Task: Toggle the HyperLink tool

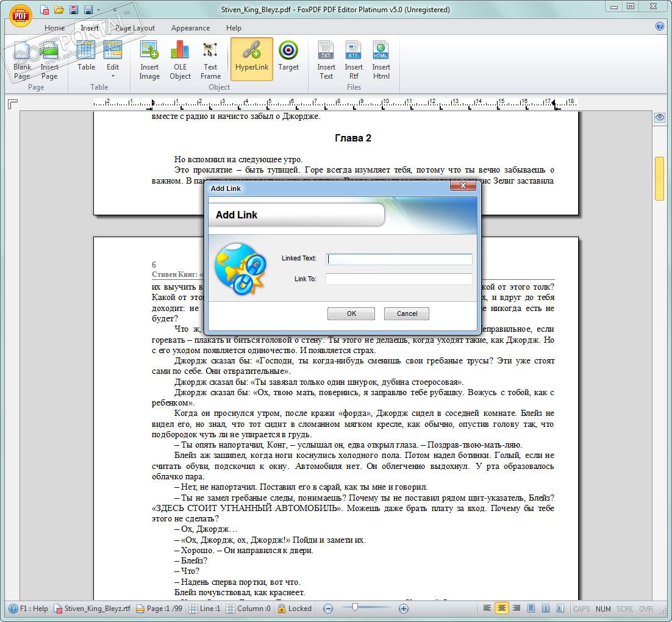Action: [252, 59]
